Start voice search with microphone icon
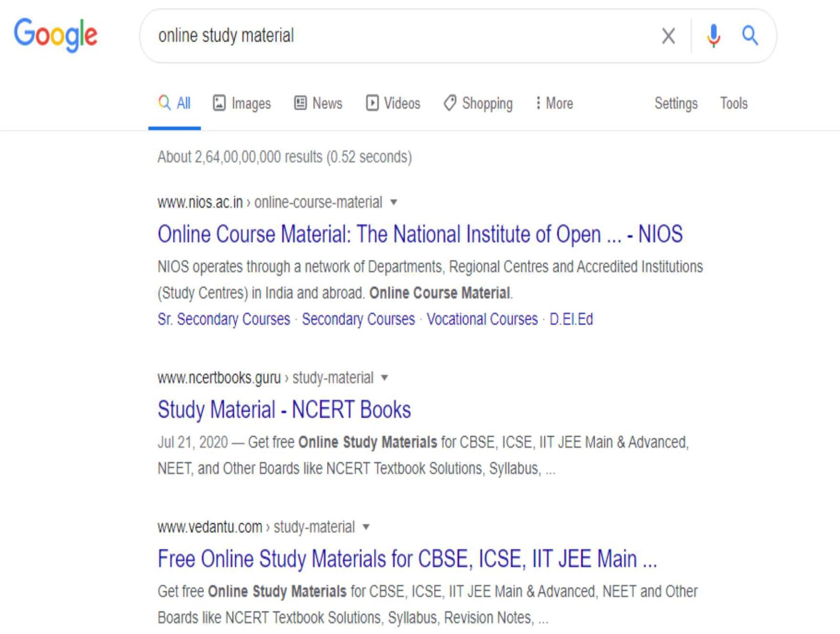 [713, 36]
